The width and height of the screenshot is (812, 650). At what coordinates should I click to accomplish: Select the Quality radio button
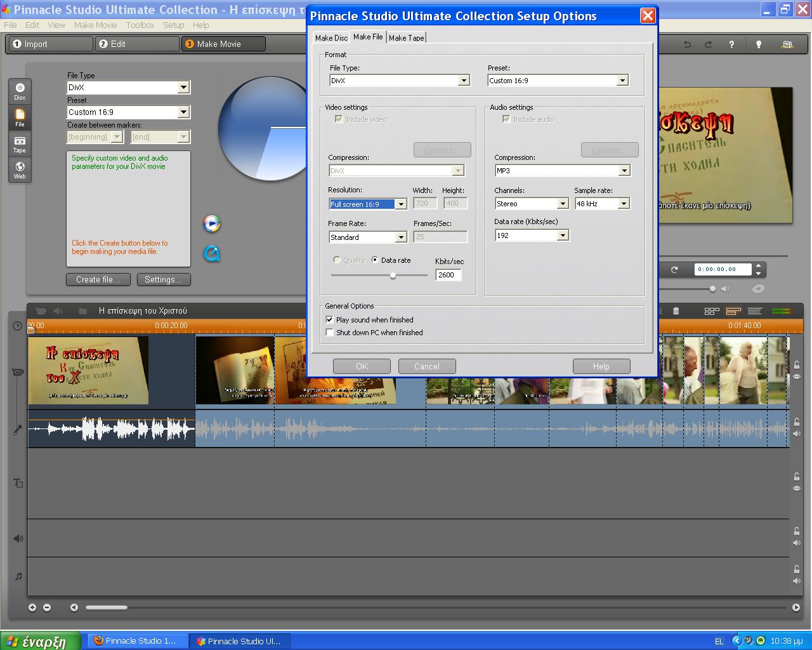[x=337, y=260]
